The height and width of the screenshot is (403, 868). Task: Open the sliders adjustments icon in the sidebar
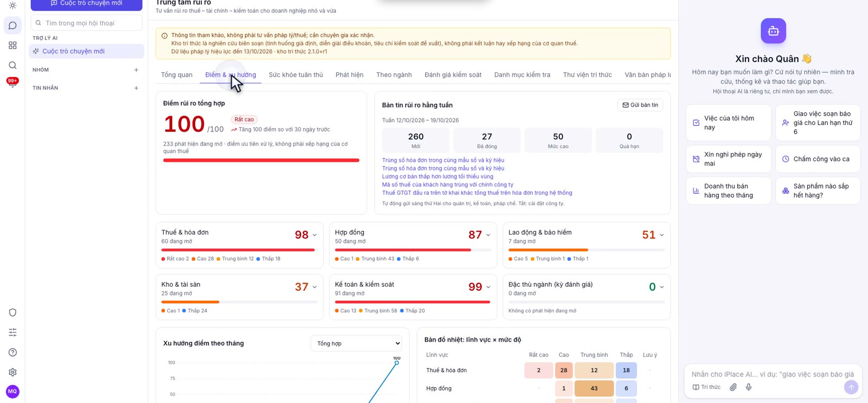[12, 332]
